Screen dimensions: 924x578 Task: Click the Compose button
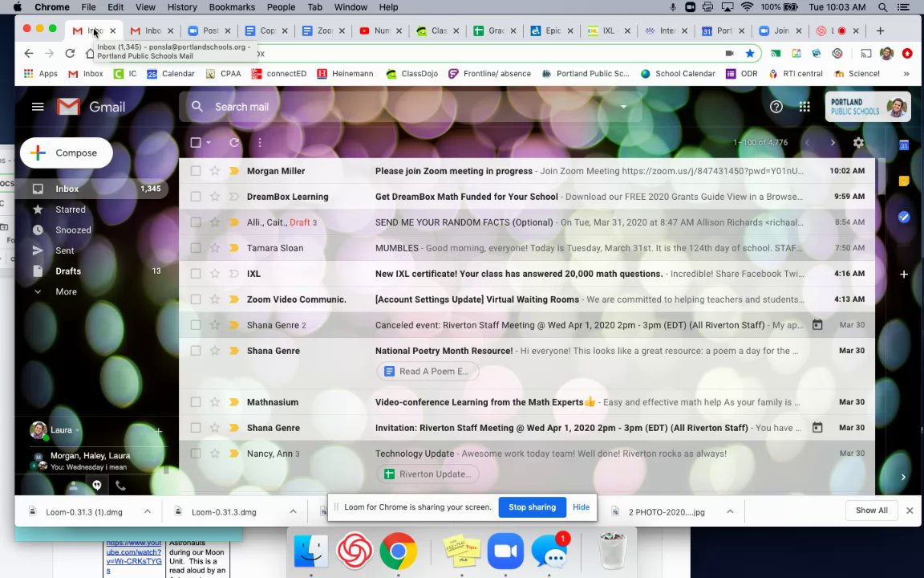pos(66,153)
